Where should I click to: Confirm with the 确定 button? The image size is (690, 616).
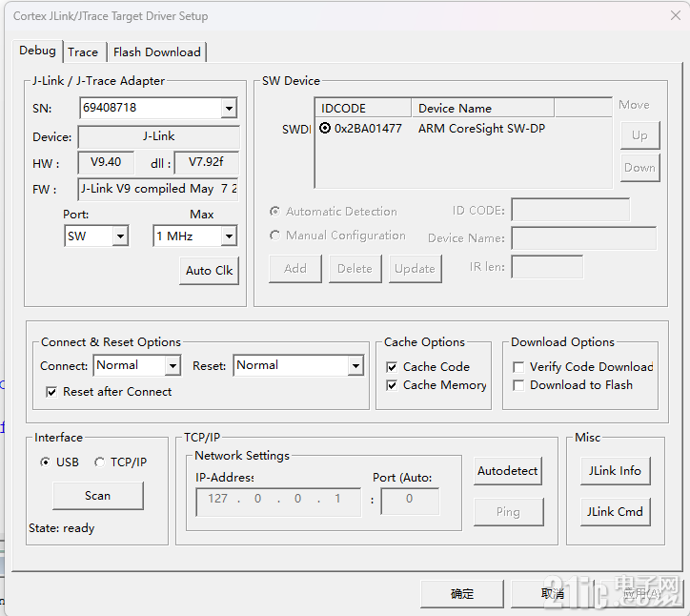point(462,593)
